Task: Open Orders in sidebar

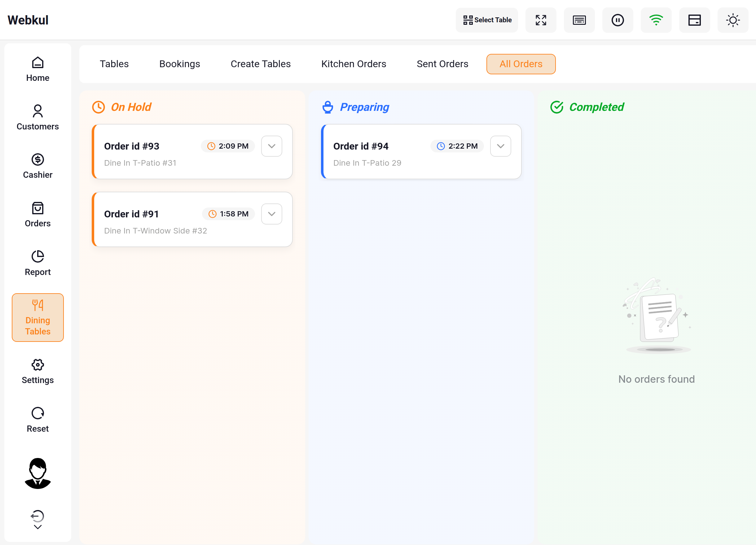Action: [38, 215]
